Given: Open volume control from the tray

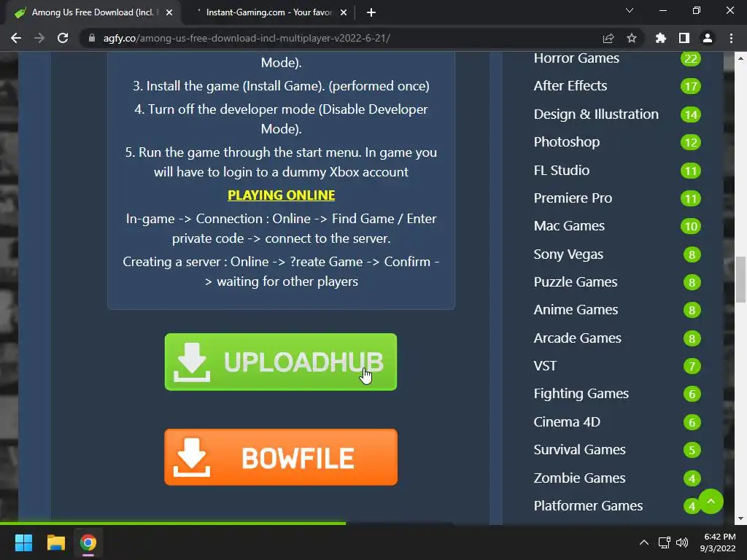Looking at the screenshot, I should pos(682,542).
